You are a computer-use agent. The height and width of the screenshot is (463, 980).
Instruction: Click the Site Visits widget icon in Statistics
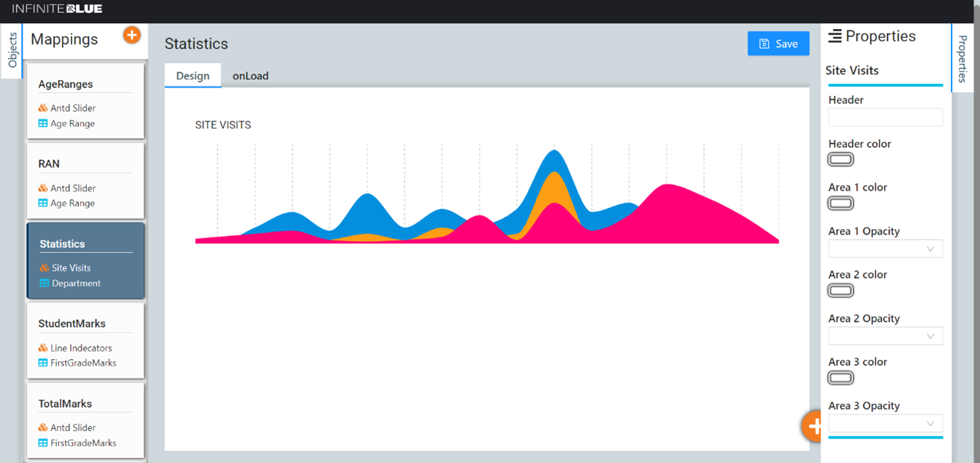click(45, 268)
